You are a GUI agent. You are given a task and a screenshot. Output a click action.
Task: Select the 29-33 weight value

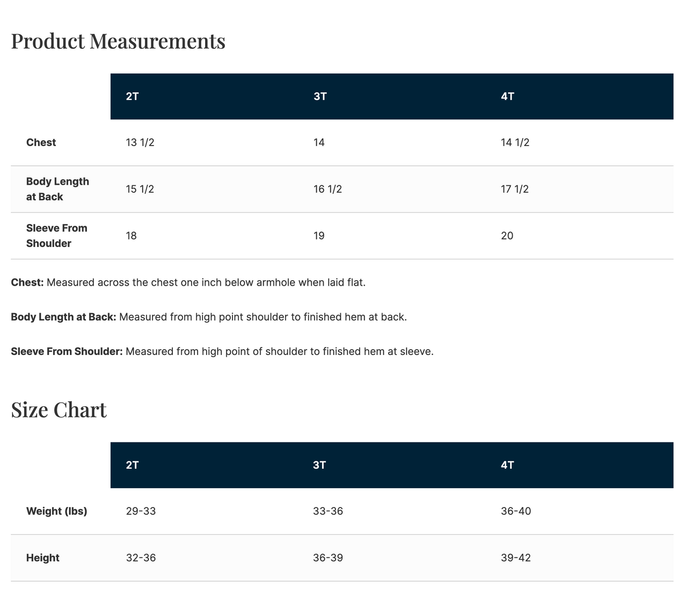pyautogui.click(x=141, y=511)
